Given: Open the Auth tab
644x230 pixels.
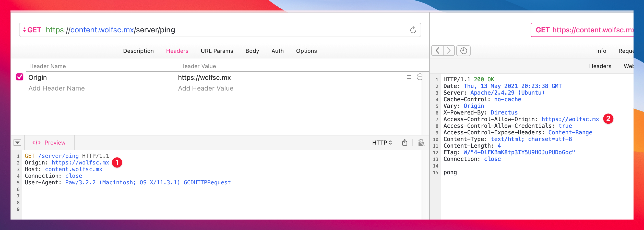Looking at the screenshot, I should click(x=278, y=51).
